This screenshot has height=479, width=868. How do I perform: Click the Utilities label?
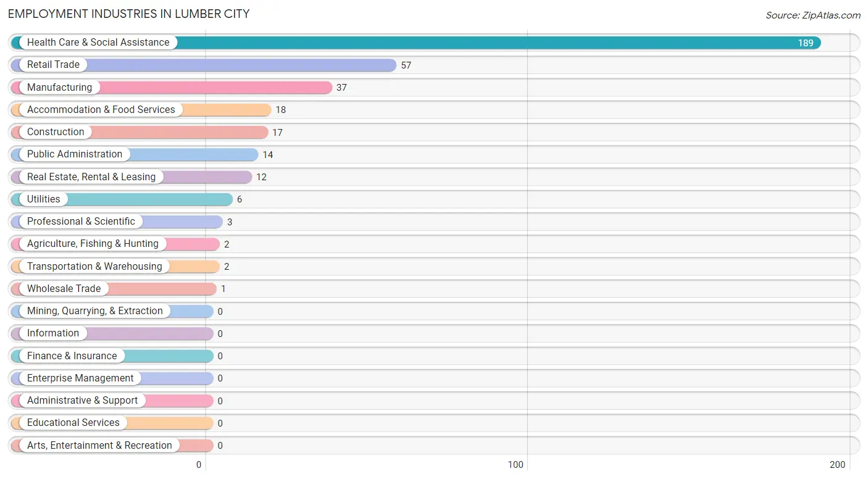click(x=44, y=199)
